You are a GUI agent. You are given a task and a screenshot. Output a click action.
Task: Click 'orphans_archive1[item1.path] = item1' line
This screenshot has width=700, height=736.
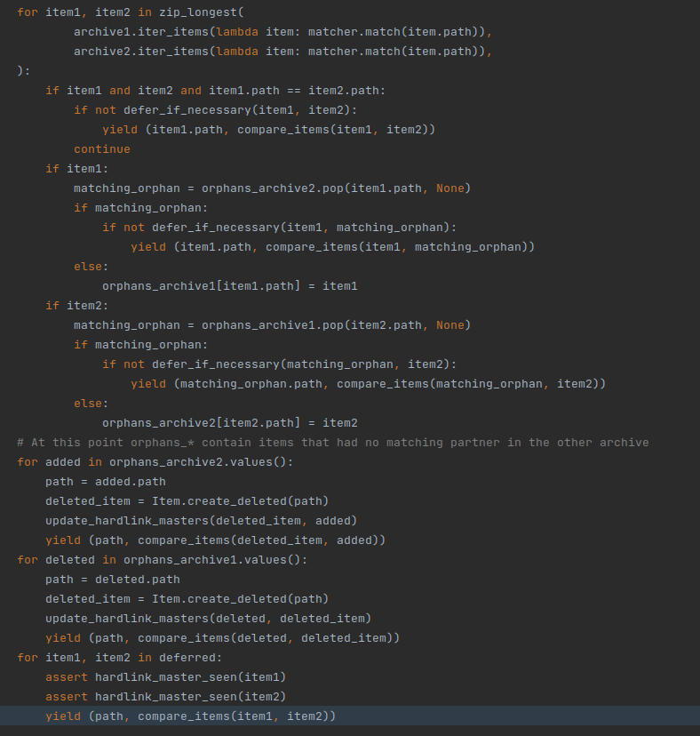(x=230, y=286)
